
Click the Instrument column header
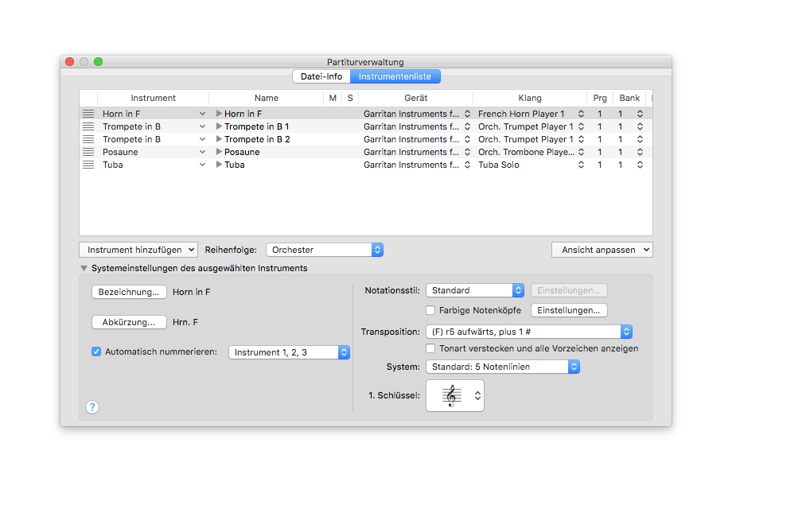click(x=153, y=98)
